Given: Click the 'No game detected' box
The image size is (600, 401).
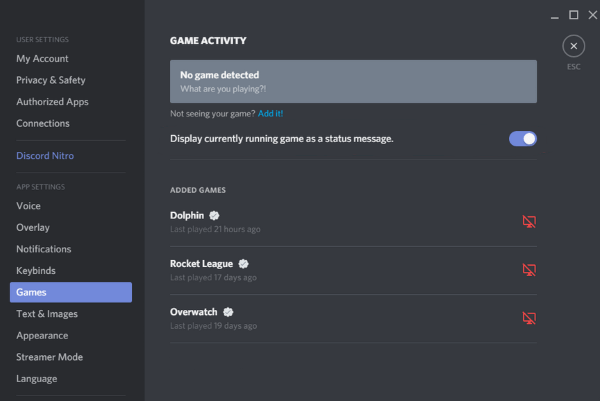Looking at the screenshot, I should pyautogui.click(x=353, y=81).
